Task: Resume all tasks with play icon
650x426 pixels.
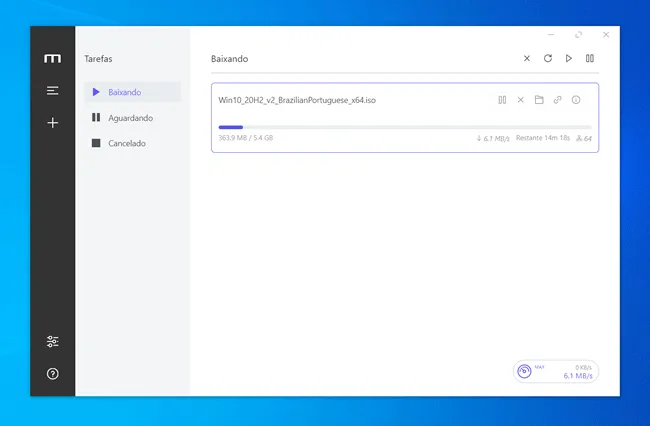Action: [x=569, y=58]
